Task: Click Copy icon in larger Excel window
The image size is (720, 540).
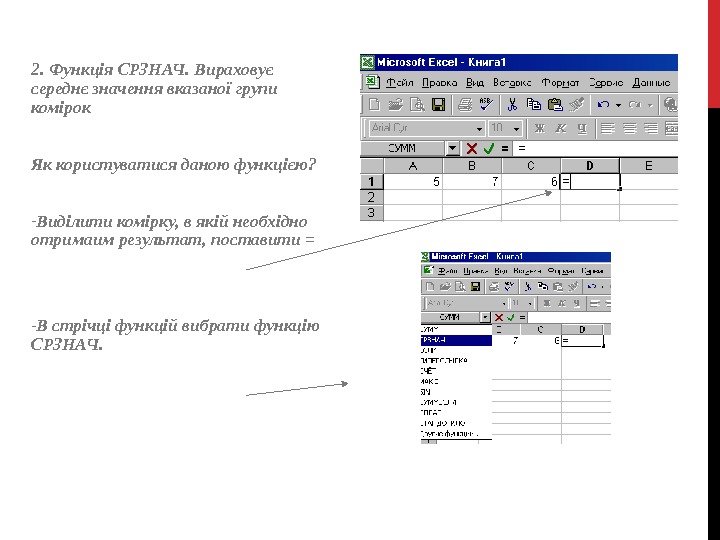Action: tap(534, 105)
